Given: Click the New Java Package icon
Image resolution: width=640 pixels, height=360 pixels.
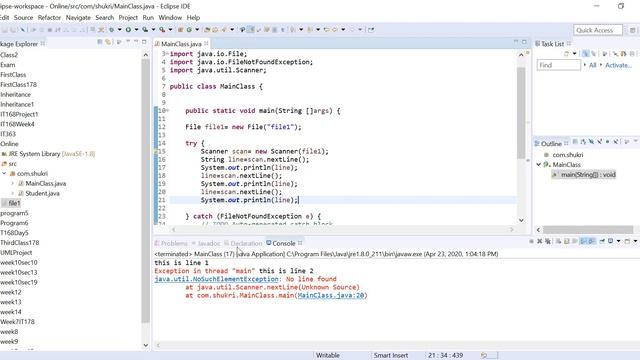Looking at the screenshot, I should click(180, 29).
